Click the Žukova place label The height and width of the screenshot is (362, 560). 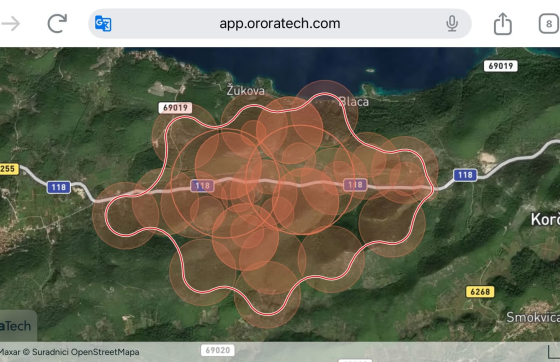pyautogui.click(x=246, y=90)
